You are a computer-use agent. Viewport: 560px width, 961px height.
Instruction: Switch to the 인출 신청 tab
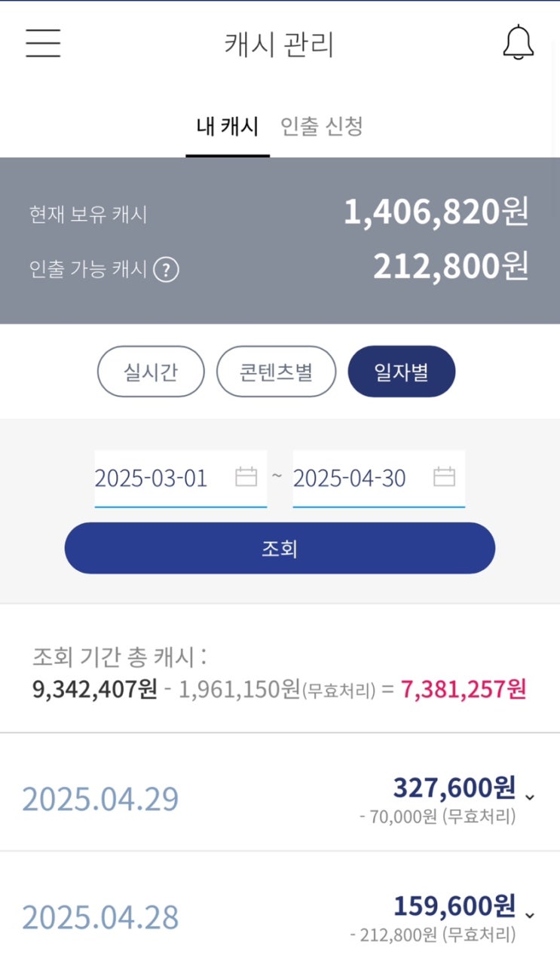point(322,127)
